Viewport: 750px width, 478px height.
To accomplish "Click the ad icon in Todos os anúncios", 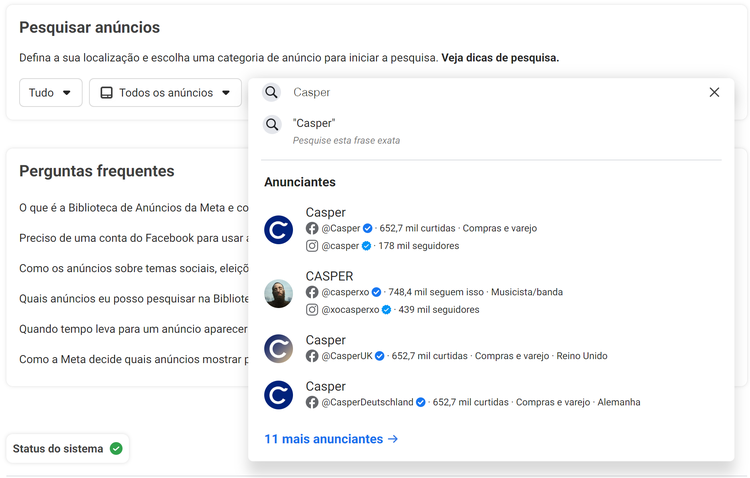I will [x=106, y=93].
